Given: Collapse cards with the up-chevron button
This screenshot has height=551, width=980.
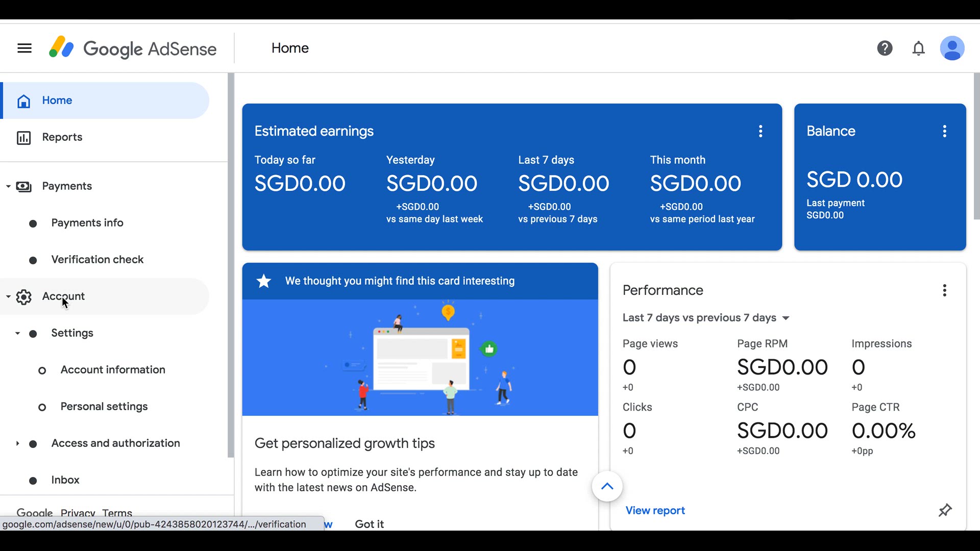Looking at the screenshot, I should click(607, 486).
